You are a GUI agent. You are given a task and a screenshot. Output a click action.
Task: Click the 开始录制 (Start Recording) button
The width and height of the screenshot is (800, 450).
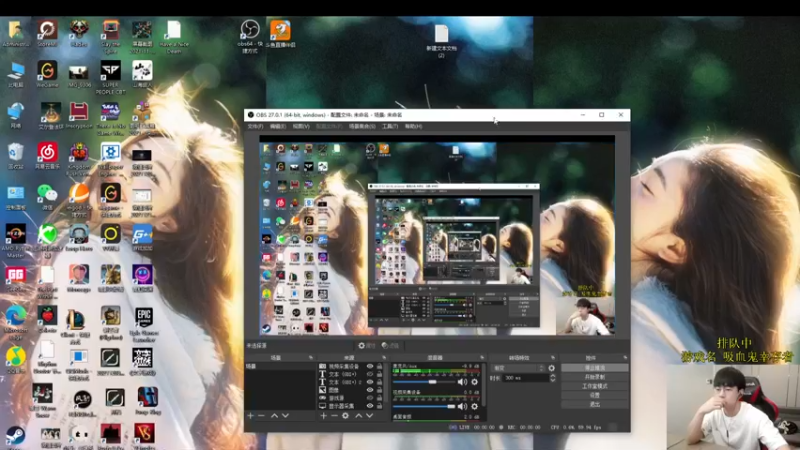tap(594, 377)
